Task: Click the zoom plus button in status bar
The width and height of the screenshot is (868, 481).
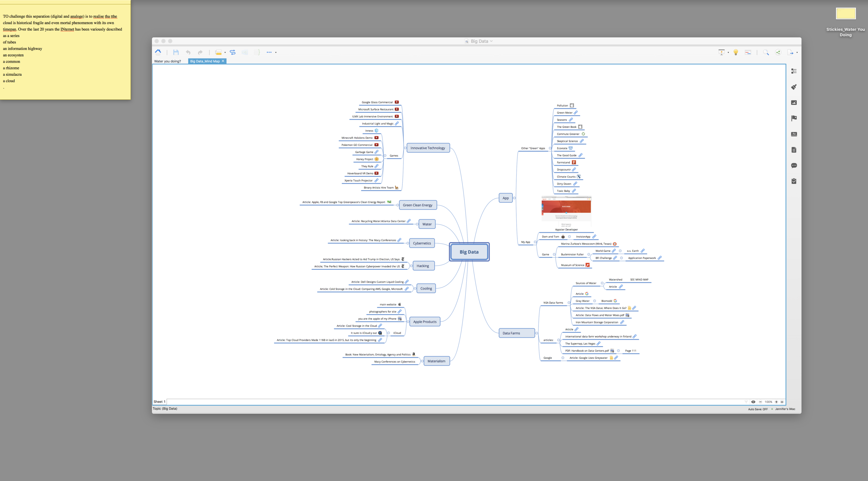Action: click(x=776, y=402)
